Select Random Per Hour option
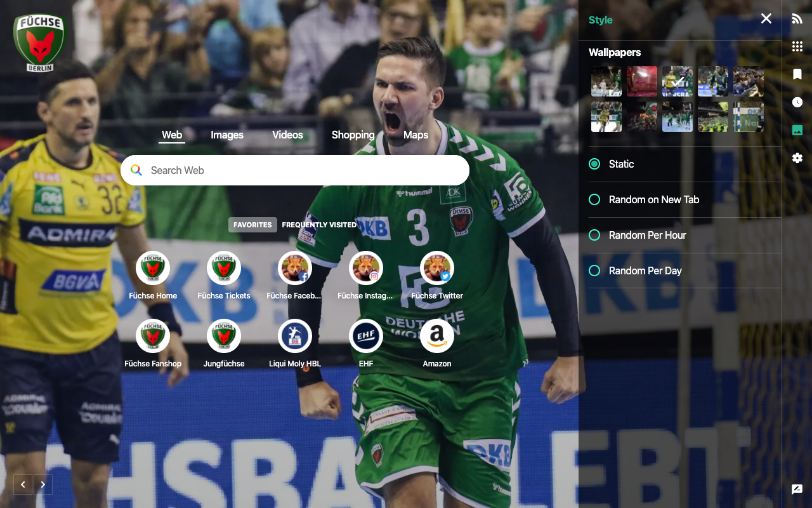Screen dimensions: 812x508 [685, 235]
